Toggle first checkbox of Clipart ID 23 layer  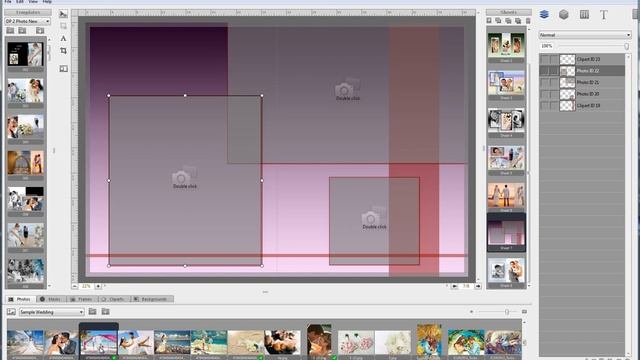[545, 60]
